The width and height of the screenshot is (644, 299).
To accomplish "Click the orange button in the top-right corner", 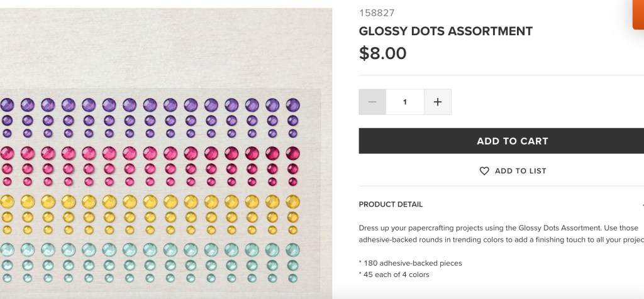I will pyautogui.click(x=638, y=14).
